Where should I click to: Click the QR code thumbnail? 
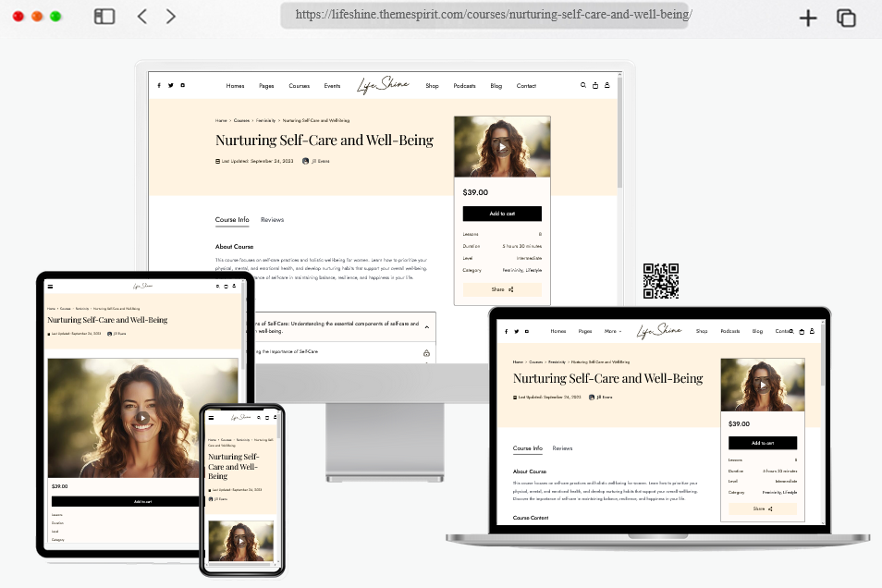click(661, 282)
